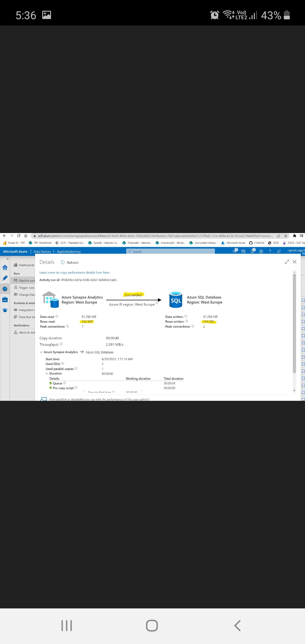
Task: Select Data Factory in breadcrumb
Action: point(42,251)
